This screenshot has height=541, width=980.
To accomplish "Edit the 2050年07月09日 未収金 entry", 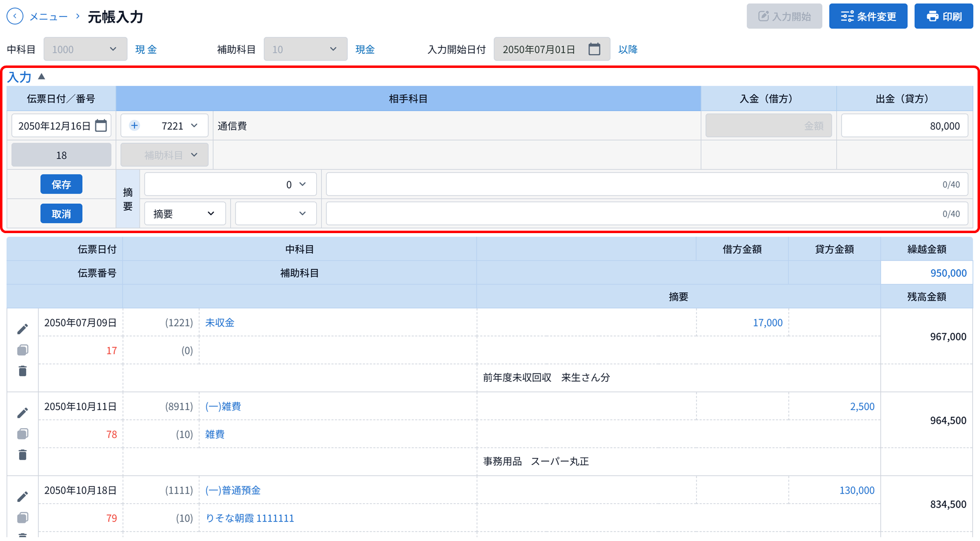I will pyautogui.click(x=22, y=329).
